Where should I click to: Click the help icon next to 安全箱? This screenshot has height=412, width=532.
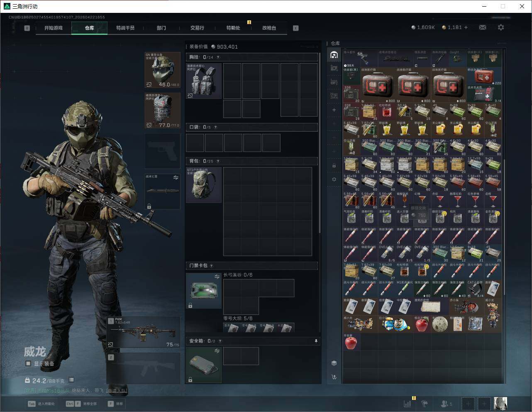coord(220,341)
